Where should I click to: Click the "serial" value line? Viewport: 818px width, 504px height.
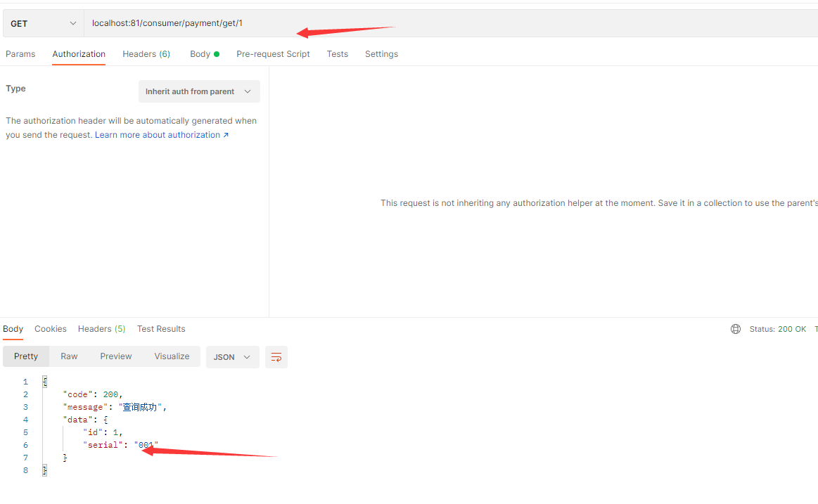click(120, 445)
